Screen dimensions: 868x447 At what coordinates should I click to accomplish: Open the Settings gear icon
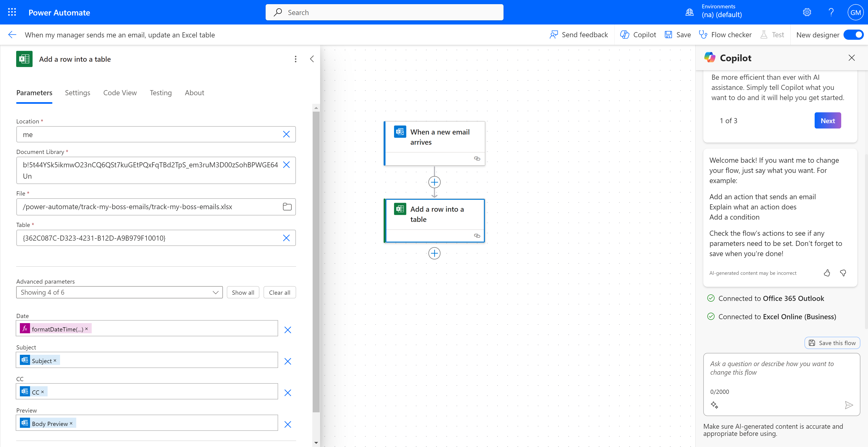coord(807,12)
